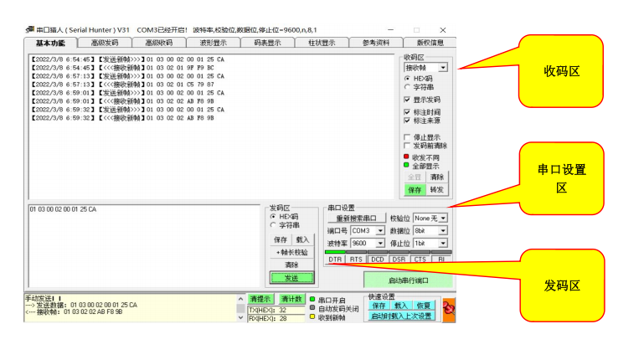Image resolution: width=644 pixels, height=360 pixels.
Task: Toggle the RTS signal line button
Action: (356, 259)
